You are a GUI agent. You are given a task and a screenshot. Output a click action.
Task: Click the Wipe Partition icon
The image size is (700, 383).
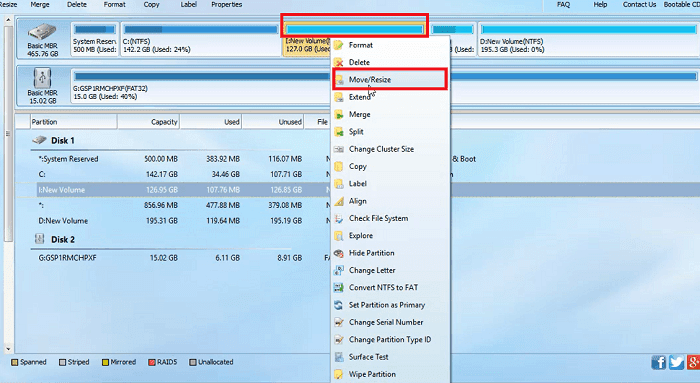[339, 374]
